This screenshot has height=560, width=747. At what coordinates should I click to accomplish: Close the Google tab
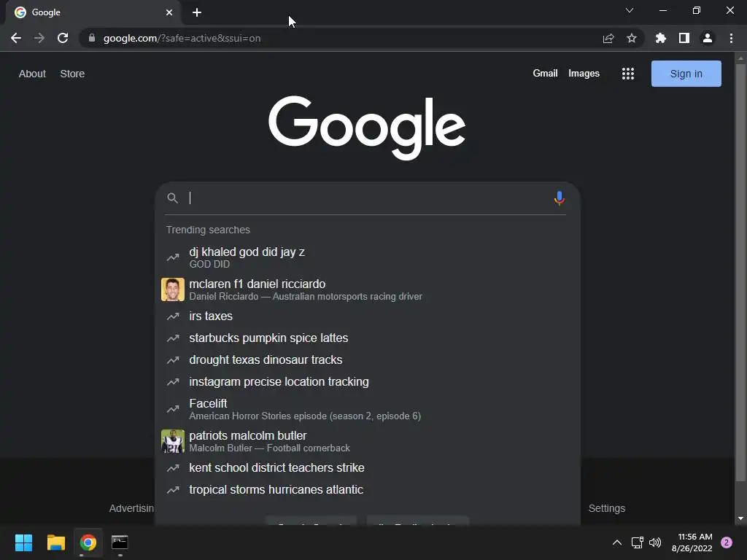click(x=169, y=12)
